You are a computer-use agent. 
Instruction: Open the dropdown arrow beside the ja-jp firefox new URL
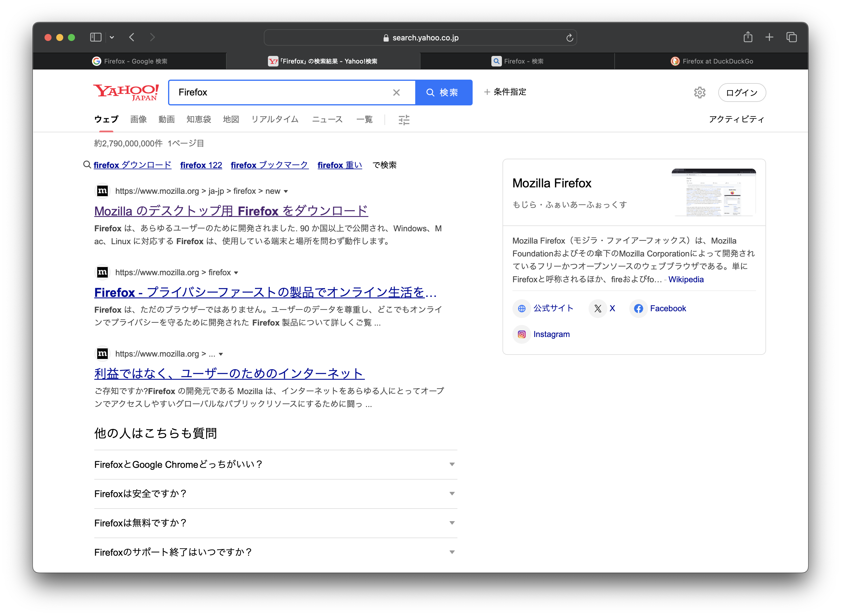(x=286, y=192)
